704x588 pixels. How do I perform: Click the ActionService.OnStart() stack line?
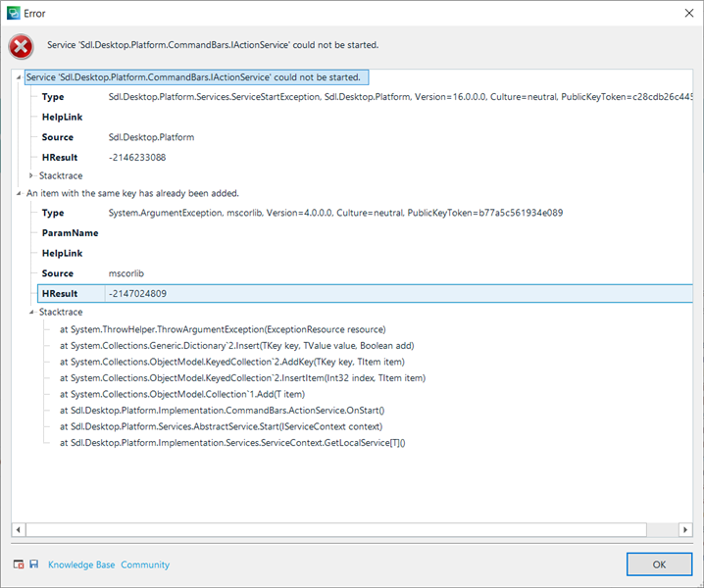(223, 411)
